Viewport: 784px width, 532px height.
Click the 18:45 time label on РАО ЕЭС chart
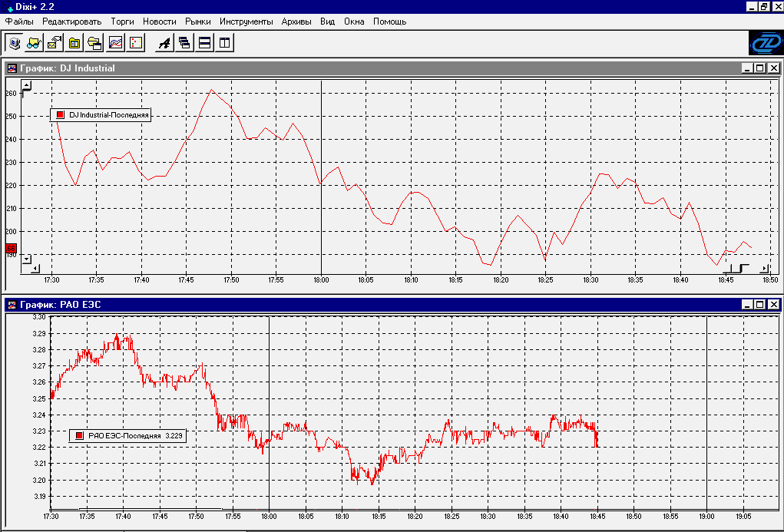597,516
